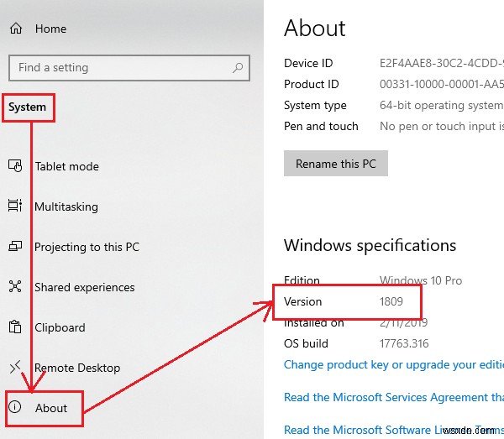Click the Product ID label

(312, 84)
